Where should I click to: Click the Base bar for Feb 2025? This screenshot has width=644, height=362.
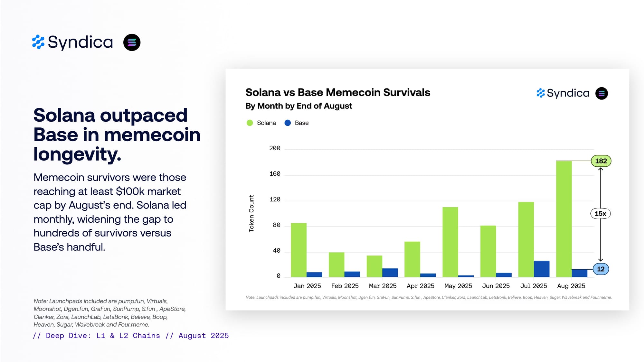352,274
